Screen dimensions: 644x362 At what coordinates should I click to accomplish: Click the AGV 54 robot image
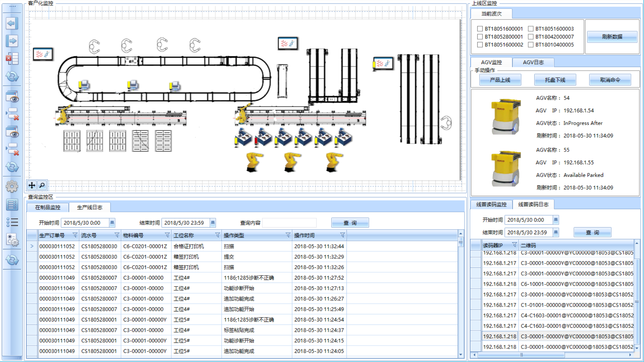505,116
